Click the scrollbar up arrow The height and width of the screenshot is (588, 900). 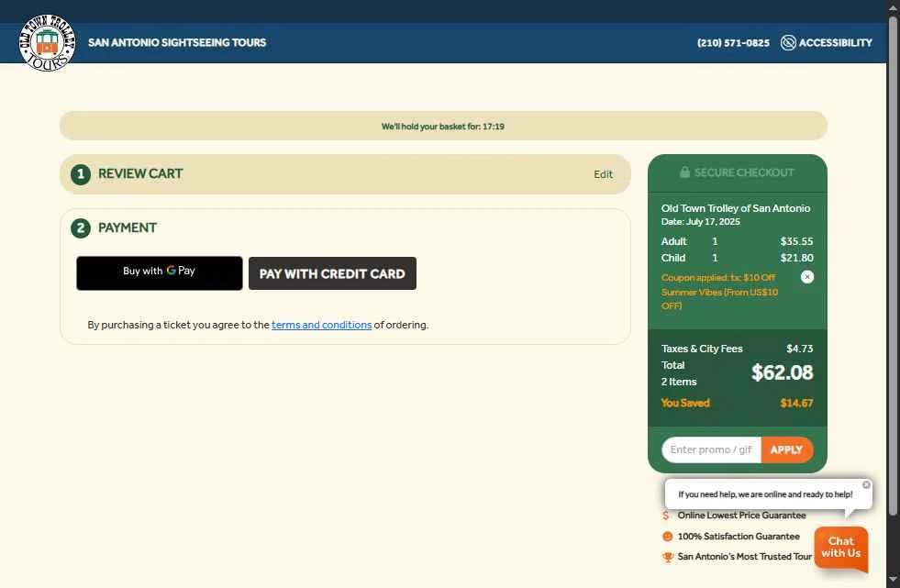tap(893, 7)
